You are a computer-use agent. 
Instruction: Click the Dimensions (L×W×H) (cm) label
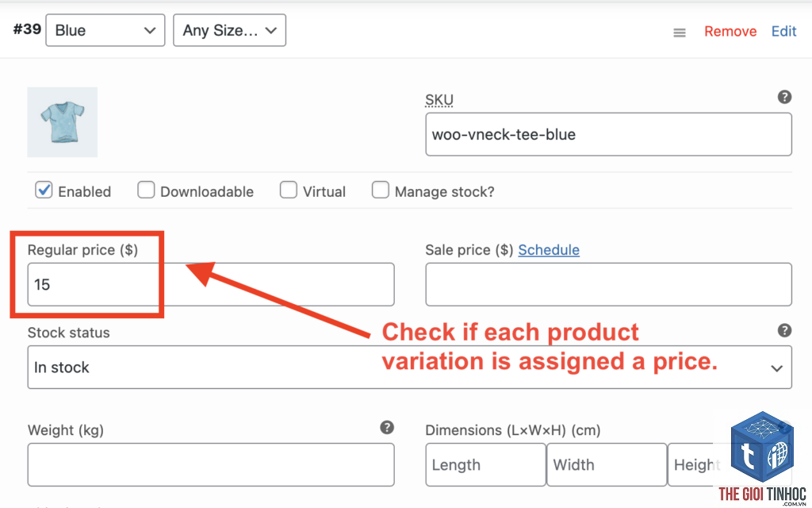(513, 430)
